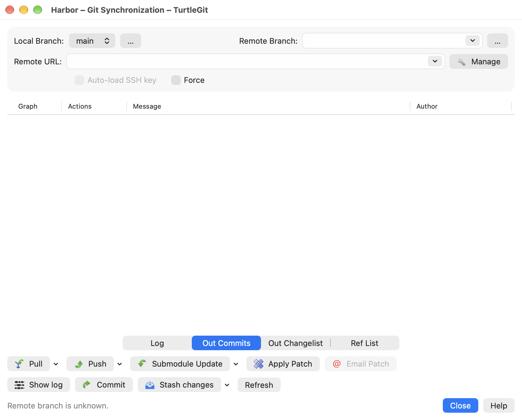
Task: Open Stash changes options chevron
Action: (x=227, y=385)
